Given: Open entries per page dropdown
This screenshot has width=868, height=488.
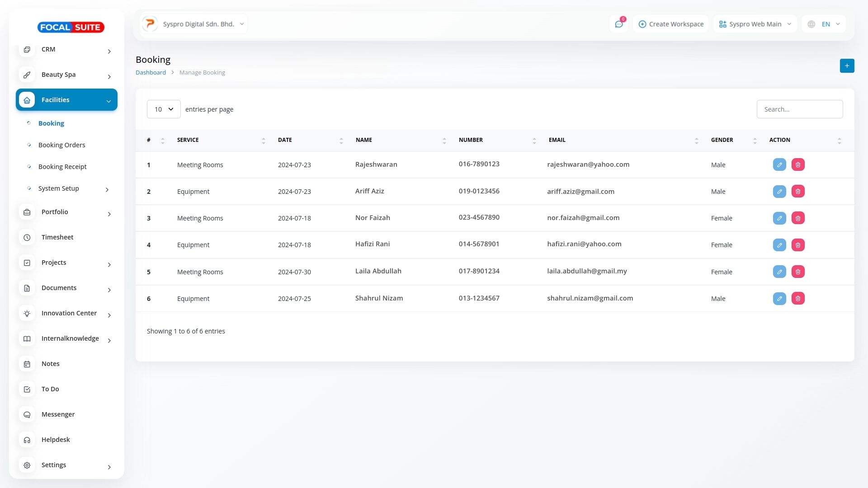Looking at the screenshot, I should 164,109.
